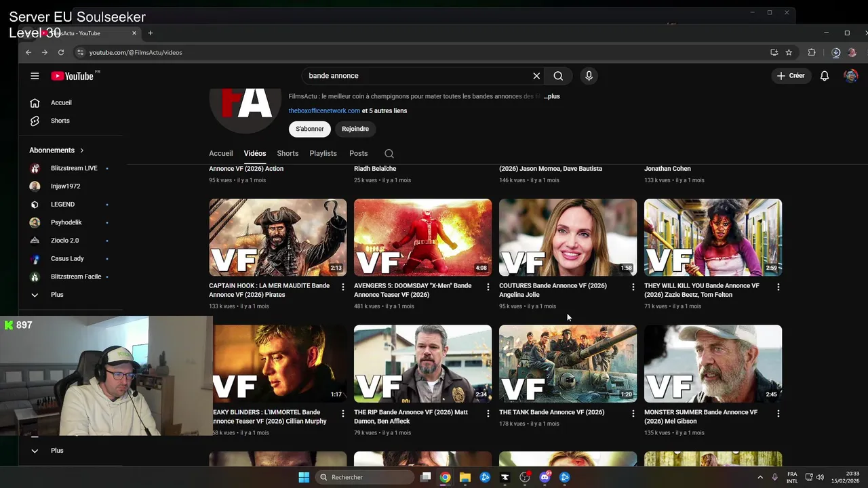This screenshot has width=868, height=488.
Task: Bookmark this page with the star icon
Action: click(789, 52)
